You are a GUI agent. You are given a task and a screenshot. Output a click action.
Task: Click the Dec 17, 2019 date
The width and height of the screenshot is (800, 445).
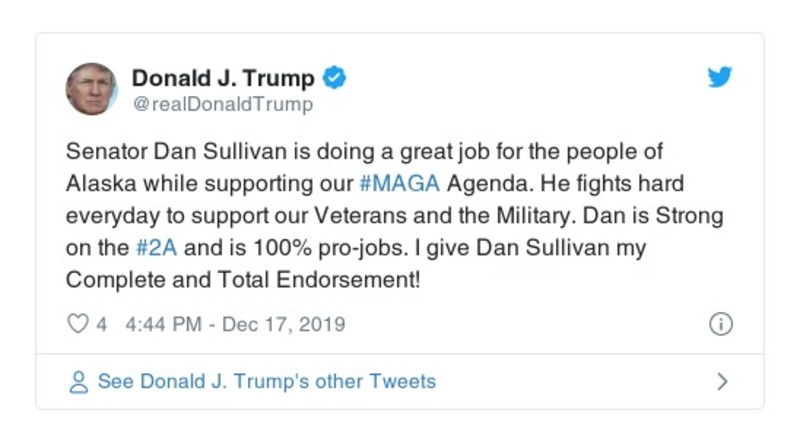[284, 324]
